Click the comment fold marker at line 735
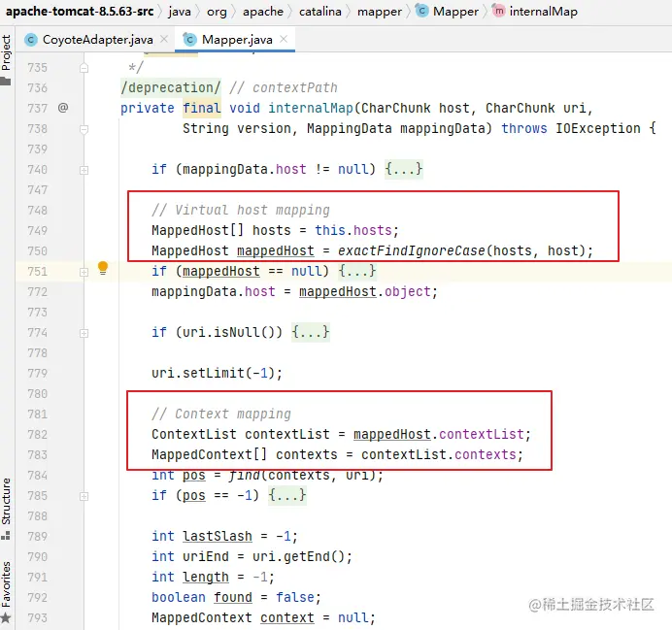 tap(84, 68)
